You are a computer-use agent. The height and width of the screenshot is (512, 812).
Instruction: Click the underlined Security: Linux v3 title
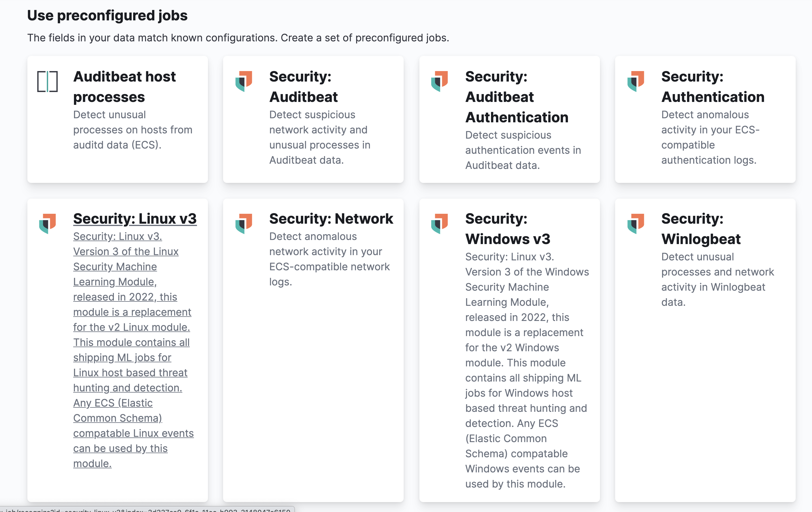135,218
